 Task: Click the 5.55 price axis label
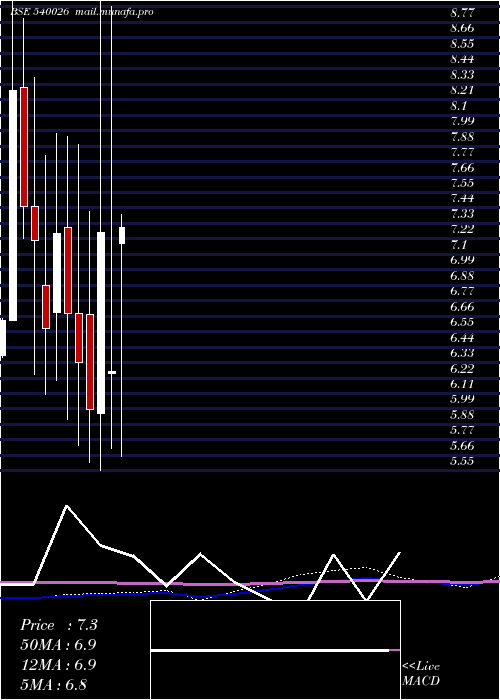(462, 461)
